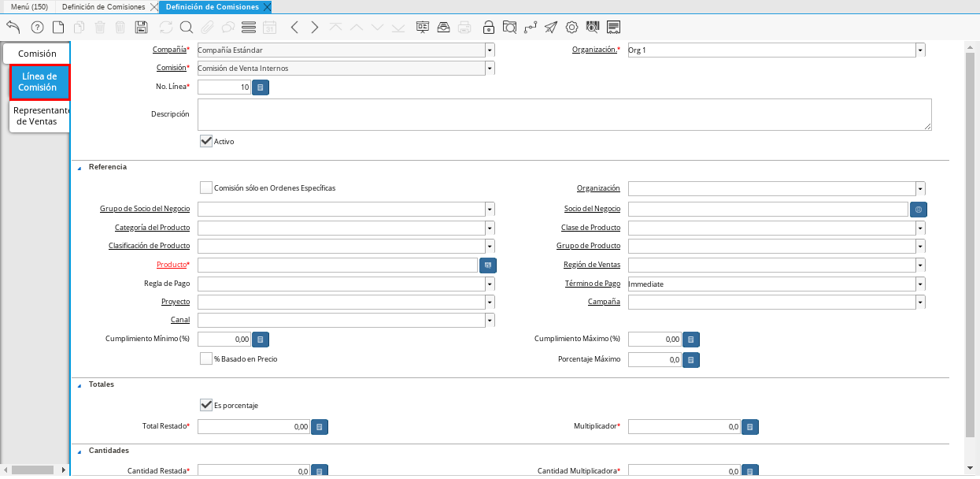Toggle the Es porcentaje checkbox
The width and height of the screenshot is (980, 479).
tap(206, 405)
